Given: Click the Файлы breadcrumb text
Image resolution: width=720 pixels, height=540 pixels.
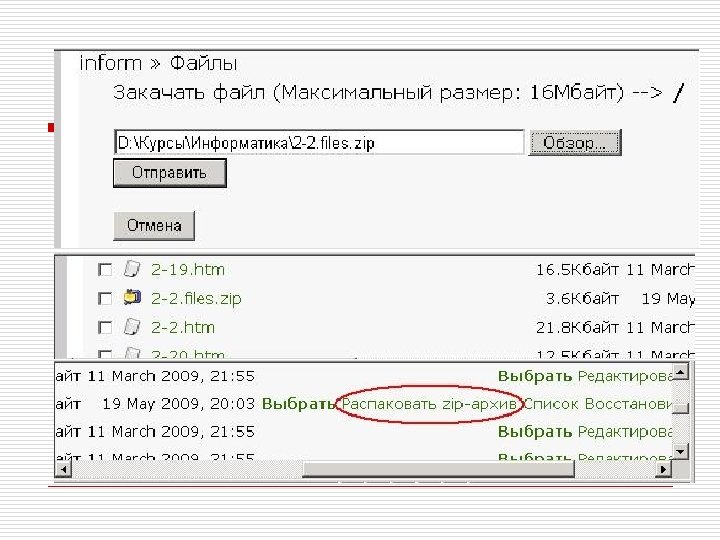Looking at the screenshot, I should pos(203,63).
